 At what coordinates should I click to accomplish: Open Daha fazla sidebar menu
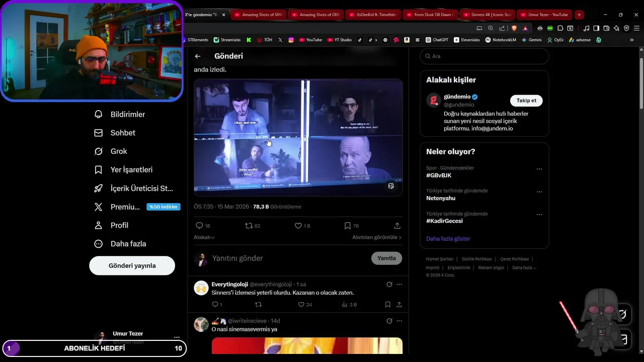point(120,244)
